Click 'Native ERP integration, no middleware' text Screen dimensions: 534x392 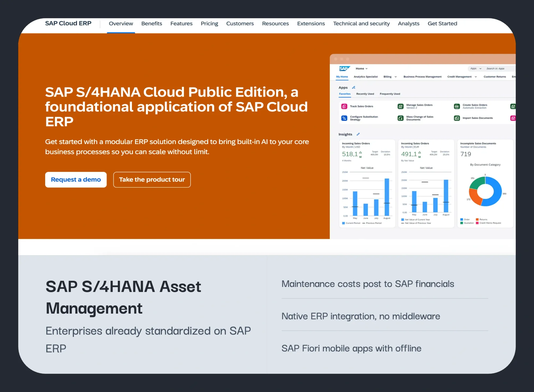point(361,316)
